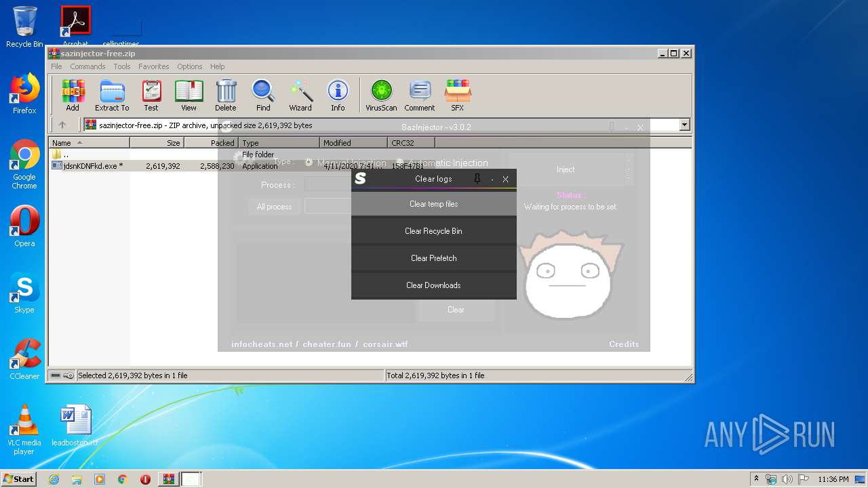
Task: Click the All process button
Action: 274,207
